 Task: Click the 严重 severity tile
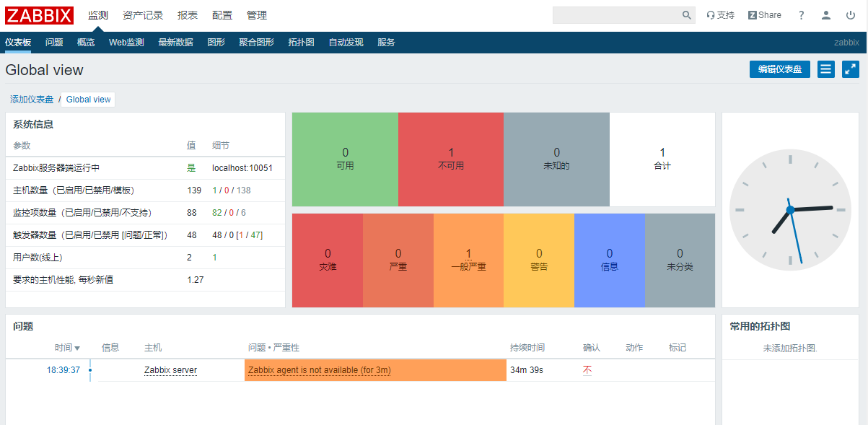(x=398, y=260)
